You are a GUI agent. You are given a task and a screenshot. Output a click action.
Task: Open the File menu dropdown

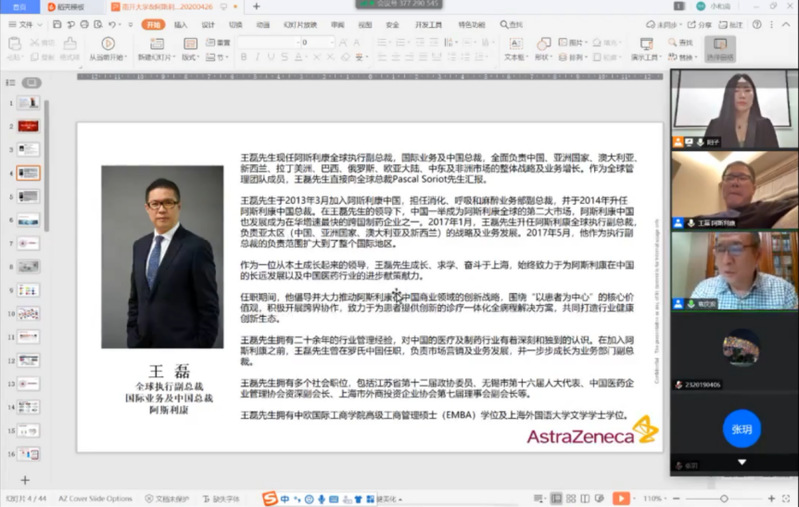25,24
